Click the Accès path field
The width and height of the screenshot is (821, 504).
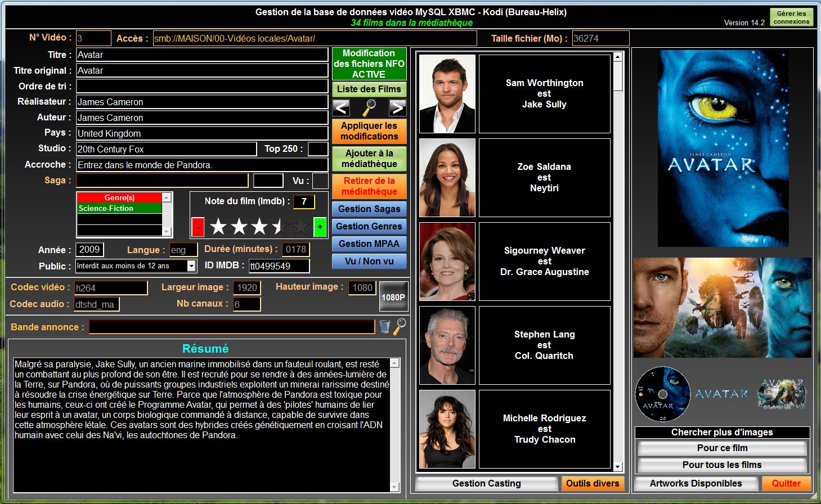315,38
